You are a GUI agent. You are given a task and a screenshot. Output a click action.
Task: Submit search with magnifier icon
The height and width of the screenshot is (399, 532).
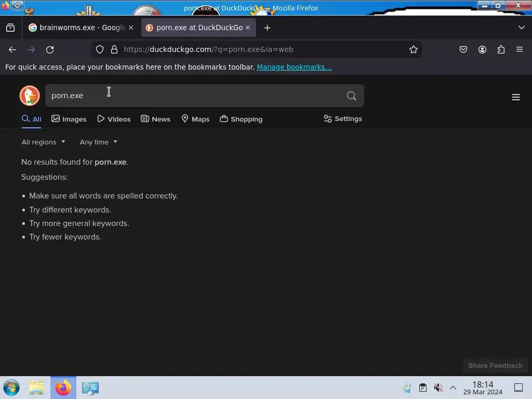coord(352,96)
